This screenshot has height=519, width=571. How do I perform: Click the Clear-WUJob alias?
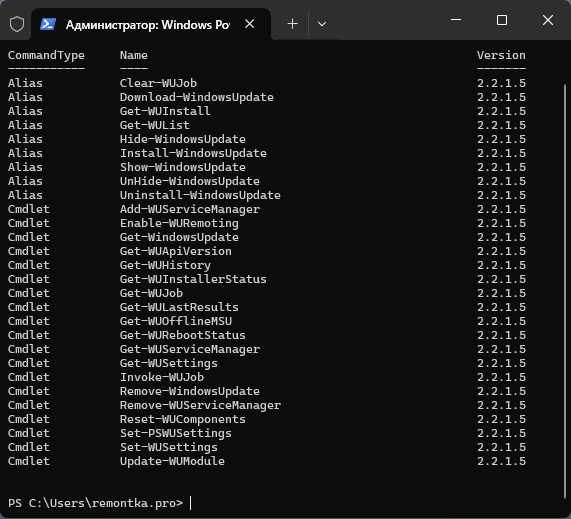click(x=158, y=83)
